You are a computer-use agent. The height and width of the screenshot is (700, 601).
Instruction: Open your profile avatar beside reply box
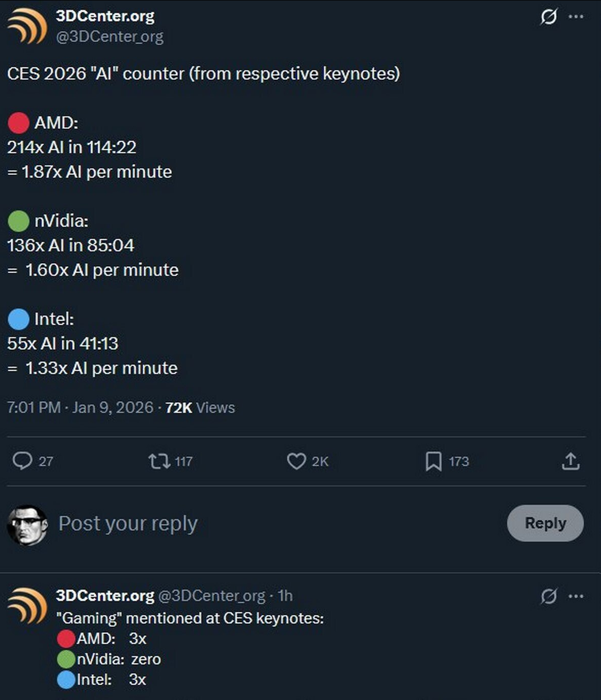click(x=28, y=525)
